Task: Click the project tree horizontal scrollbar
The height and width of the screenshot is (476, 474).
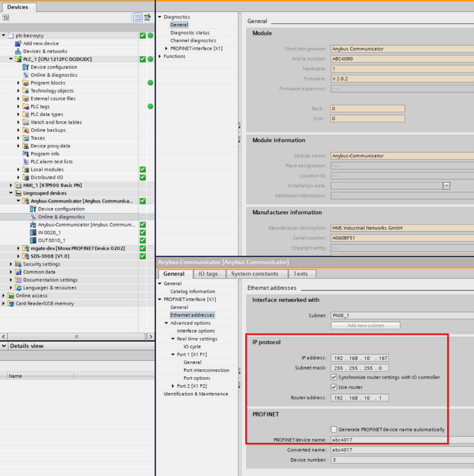Action: (77, 337)
